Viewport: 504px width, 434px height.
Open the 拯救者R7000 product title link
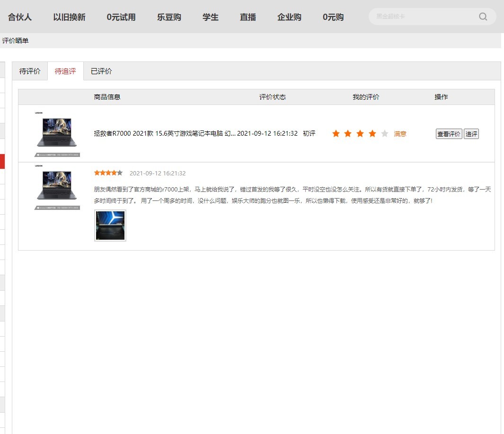click(x=165, y=133)
